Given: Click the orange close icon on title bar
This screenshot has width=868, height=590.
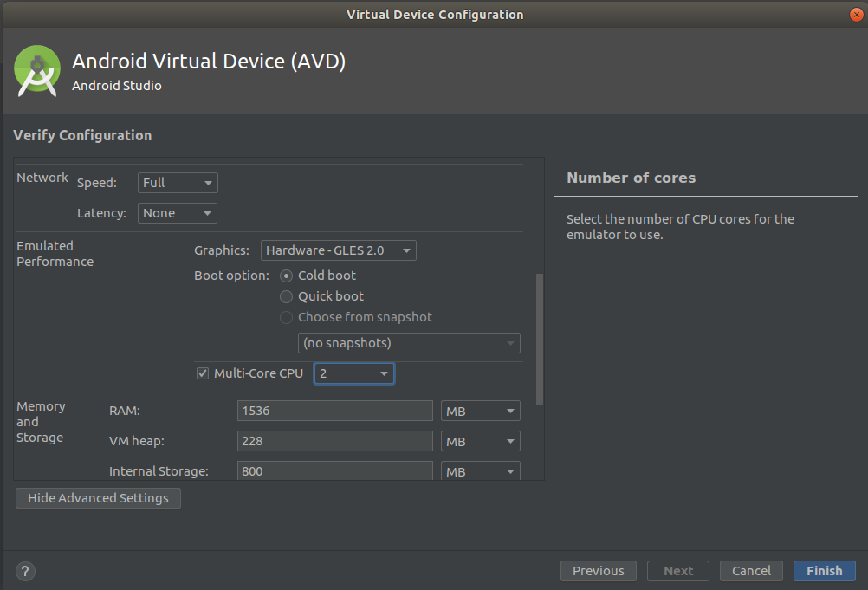Looking at the screenshot, I should click(x=856, y=14).
